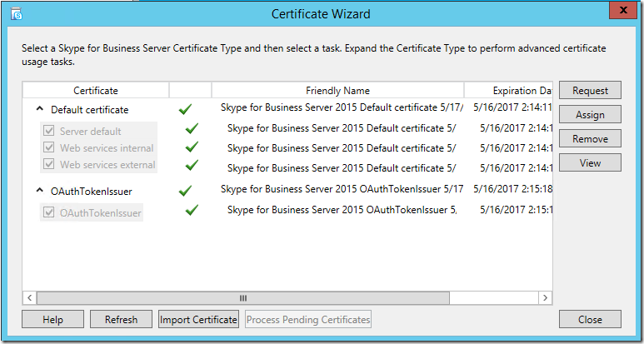This screenshot has height=344, width=644.
Task: Toggle the Server default checkbox
Action: point(49,132)
